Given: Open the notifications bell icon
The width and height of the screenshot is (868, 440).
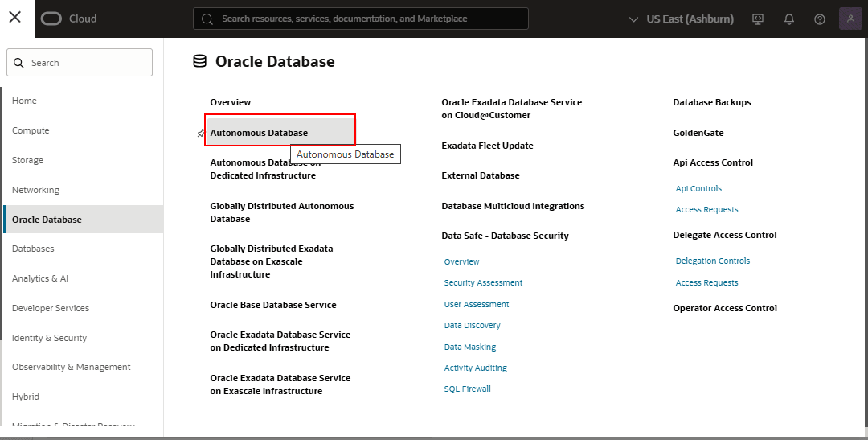Looking at the screenshot, I should [789, 19].
